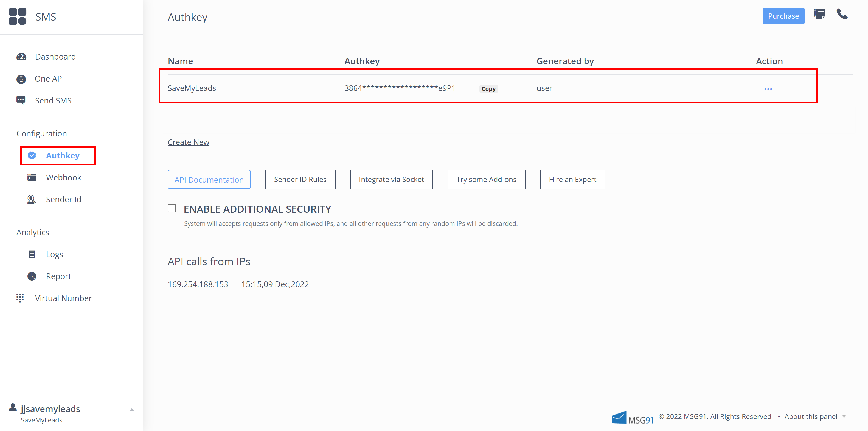Navigate to Sender Id settings
This screenshot has width=868, height=431.
(x=63, y=200)
